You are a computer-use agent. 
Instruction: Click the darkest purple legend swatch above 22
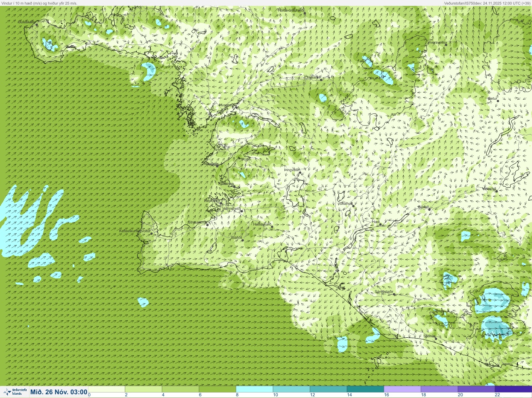513,389
